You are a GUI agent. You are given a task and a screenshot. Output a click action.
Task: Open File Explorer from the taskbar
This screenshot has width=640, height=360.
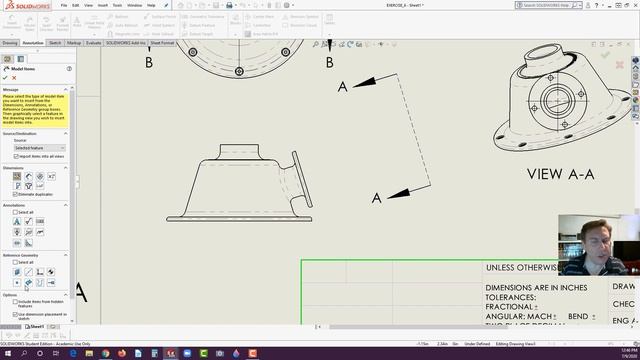[89, 353]
